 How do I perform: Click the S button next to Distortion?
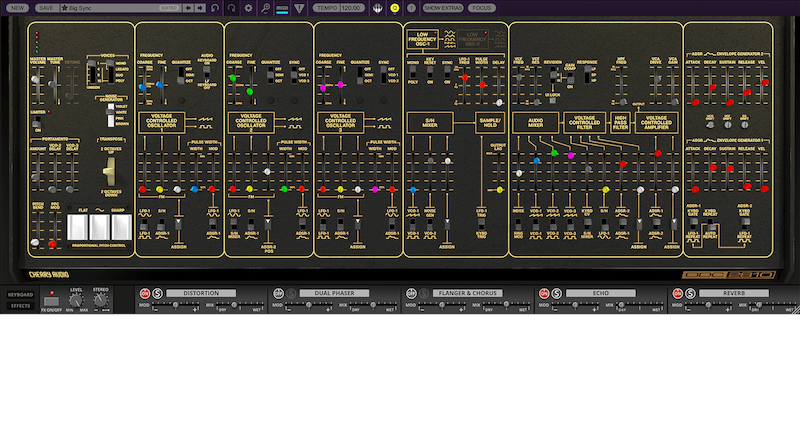pyautogui.click(x=158, y=293)
